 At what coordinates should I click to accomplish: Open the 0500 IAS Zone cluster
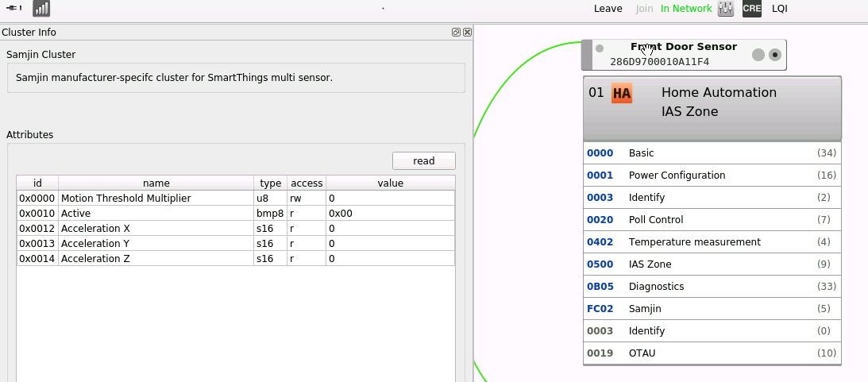click(x=712, y=264)
